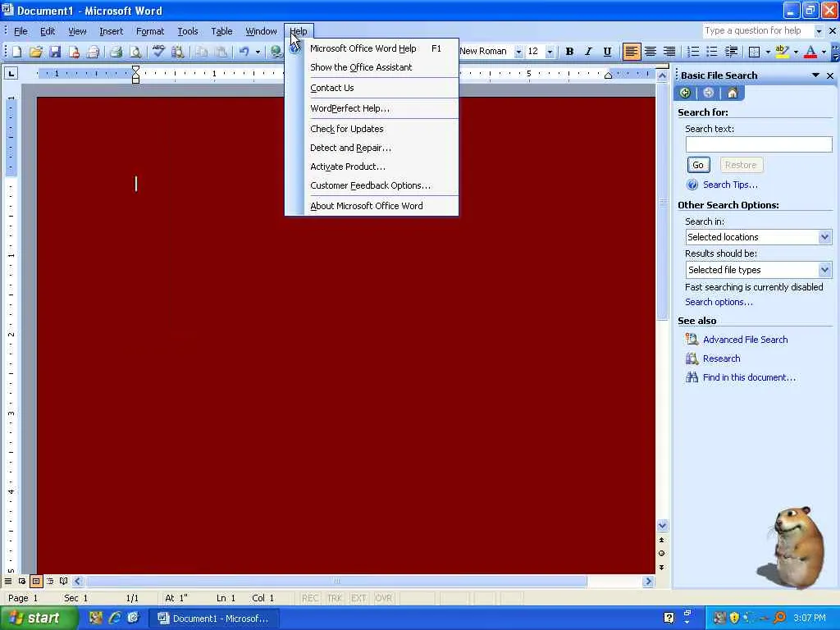Open the font size dropdown
The image size is (840, 630).
[550, 52]
